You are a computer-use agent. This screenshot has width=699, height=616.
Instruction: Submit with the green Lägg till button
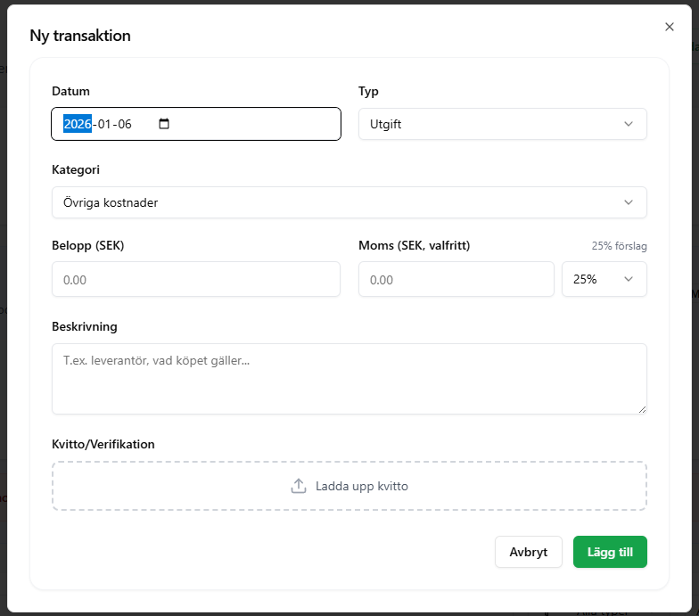pyautogui.click(x=610, y=552)
